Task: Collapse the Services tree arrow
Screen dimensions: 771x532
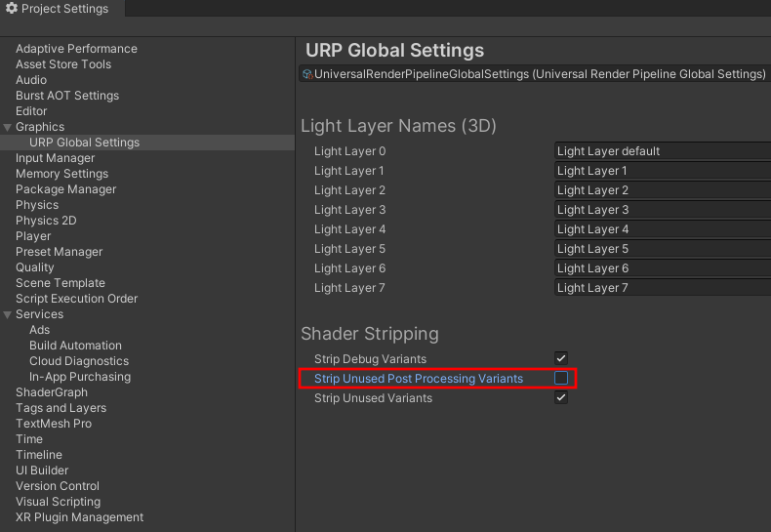Action: (8, 314)
